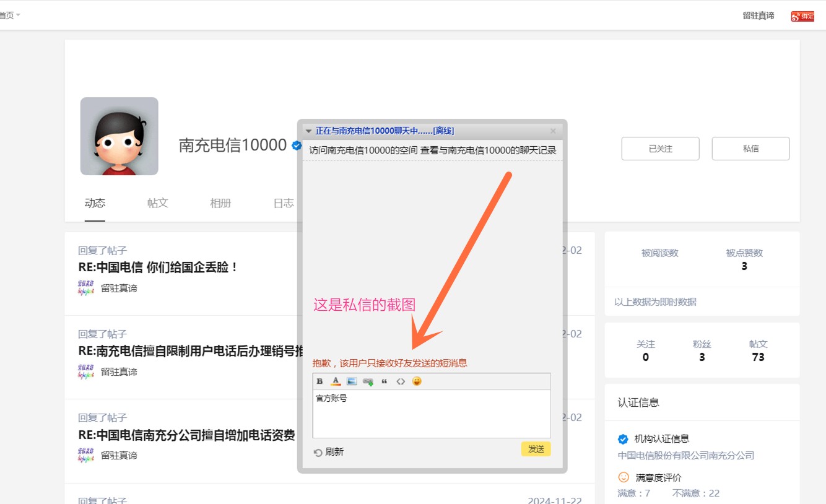This screenshot has width=826, height=504.
Task: Click the red 绑定 icon at top right
Action: [x=802, y=16]
